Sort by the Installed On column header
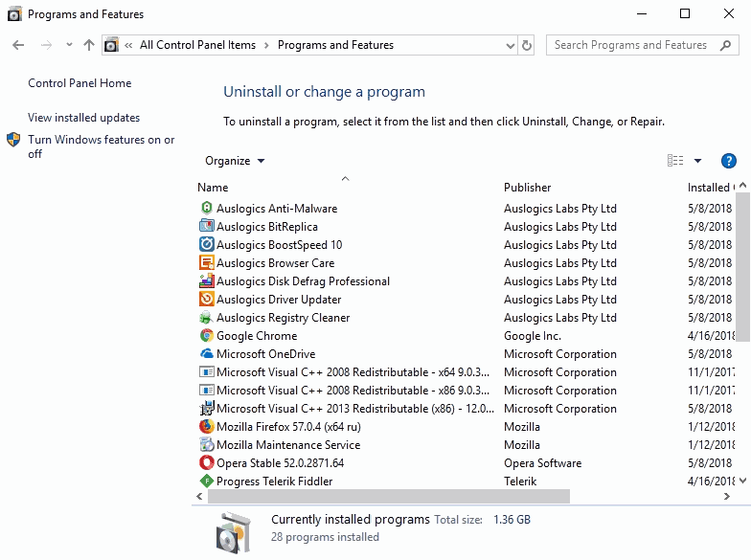This screenshot has height=560, width=751. point(711,188)
